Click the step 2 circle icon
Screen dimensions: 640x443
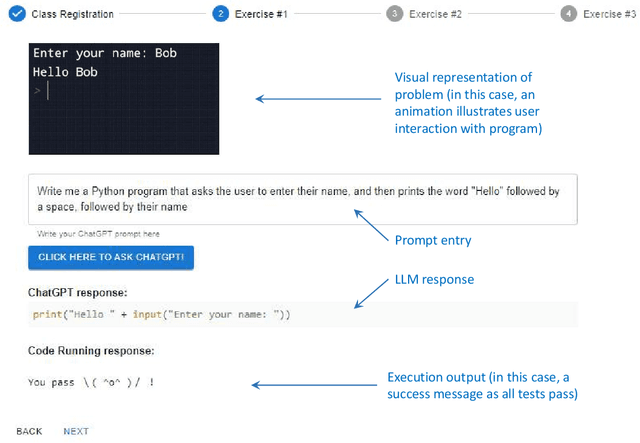point(220,14)
